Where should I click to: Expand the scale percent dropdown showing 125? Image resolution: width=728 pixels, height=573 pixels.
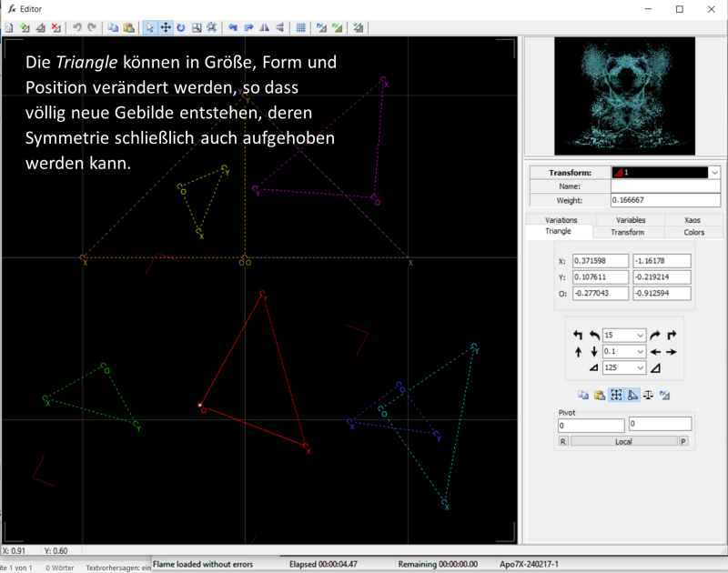(x=640, y=368)
